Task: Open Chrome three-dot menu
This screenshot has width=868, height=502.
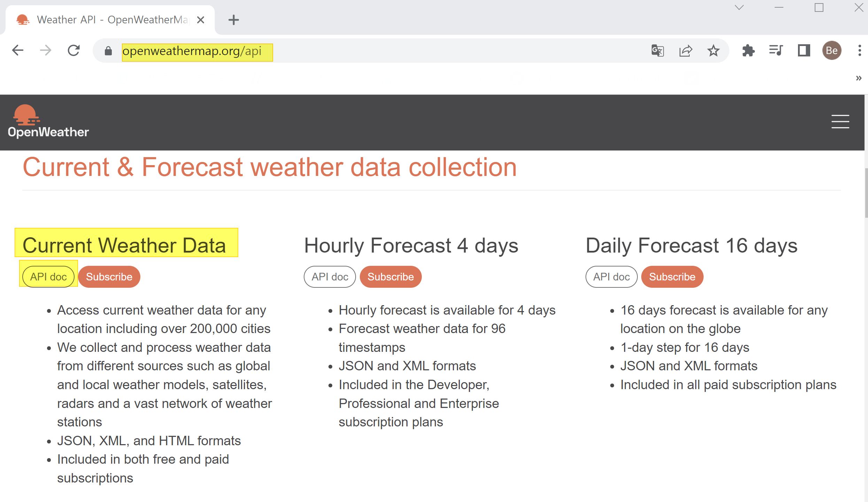Action: pyautogui.click(x=860, y=51)
